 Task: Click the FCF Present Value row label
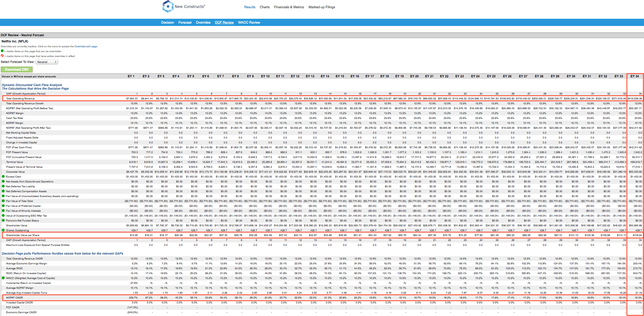[x=17, y=152]
